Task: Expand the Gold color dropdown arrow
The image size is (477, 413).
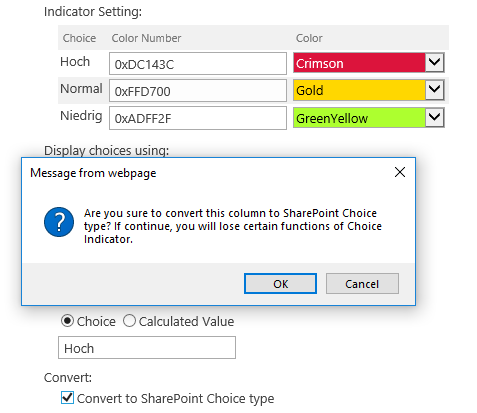Action: tap(434, 90)
